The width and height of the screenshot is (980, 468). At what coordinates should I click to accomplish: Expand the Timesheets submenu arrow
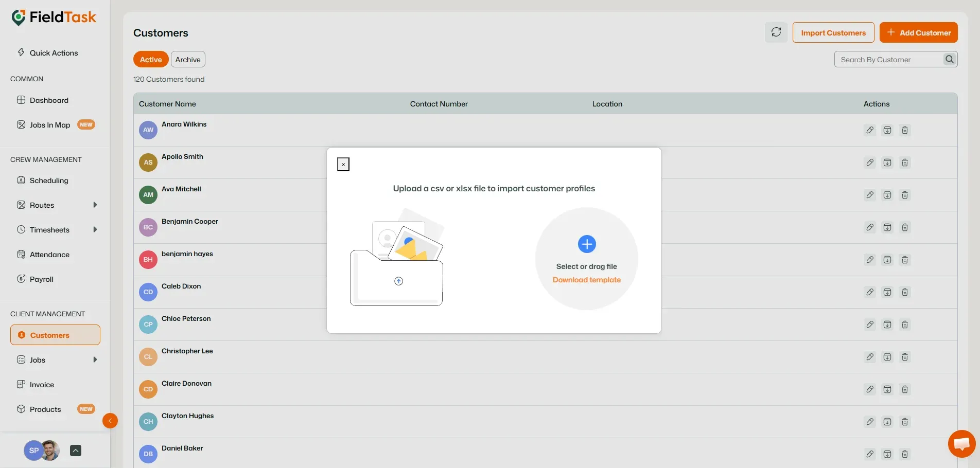pyautogui.click(x=95, y=229)
